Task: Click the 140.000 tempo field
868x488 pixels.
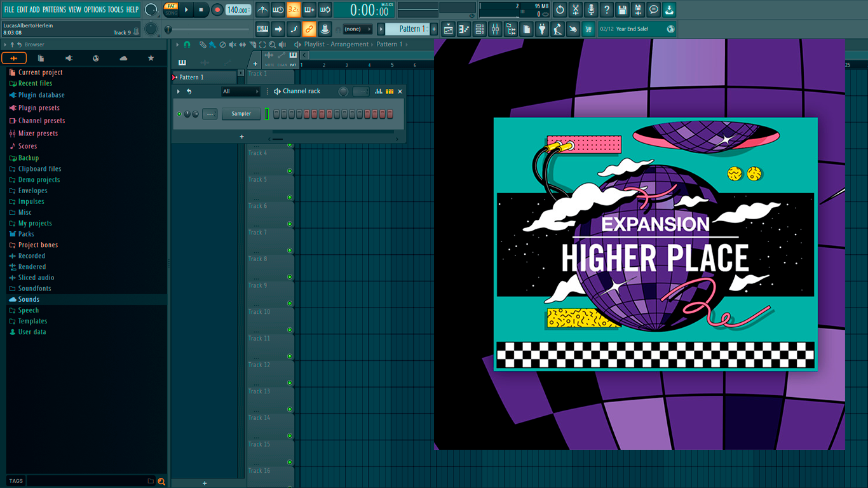Action: point(238,10)
